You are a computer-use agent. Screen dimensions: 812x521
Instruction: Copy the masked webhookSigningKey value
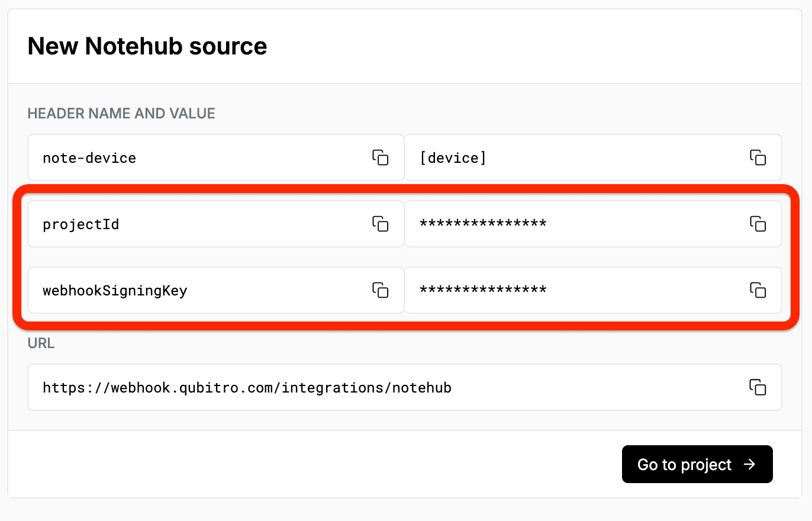click(x=758, y=290)
